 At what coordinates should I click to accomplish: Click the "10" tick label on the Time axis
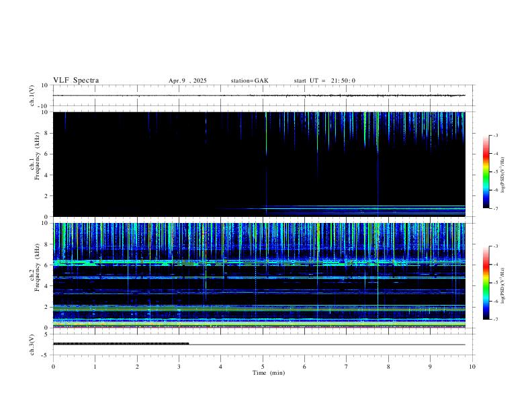pos(472,367)
